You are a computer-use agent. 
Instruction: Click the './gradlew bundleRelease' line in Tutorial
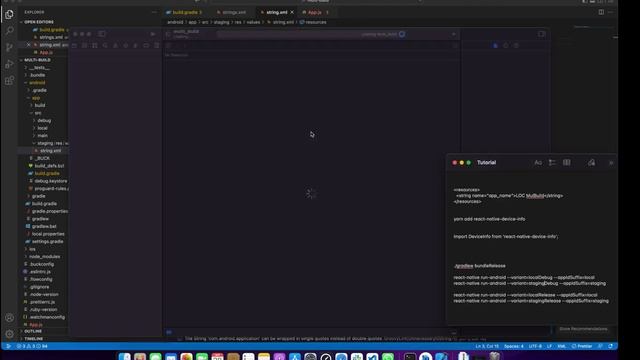pyautogui.click(x=479, y=266)
